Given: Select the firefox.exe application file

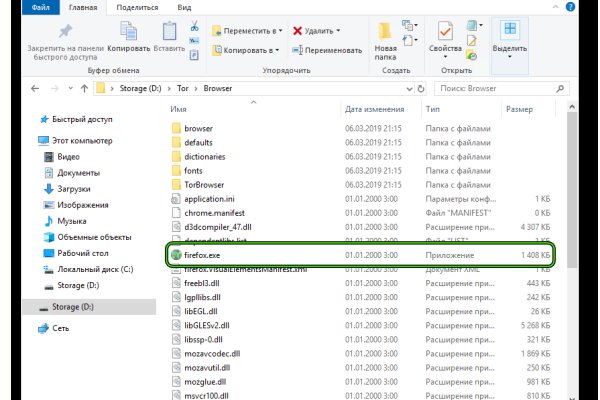Looking at the screenshot, I should click(203, 255).
